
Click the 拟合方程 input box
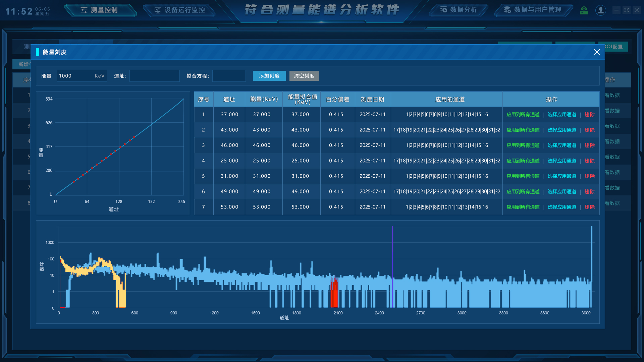[x=229, y=76]
